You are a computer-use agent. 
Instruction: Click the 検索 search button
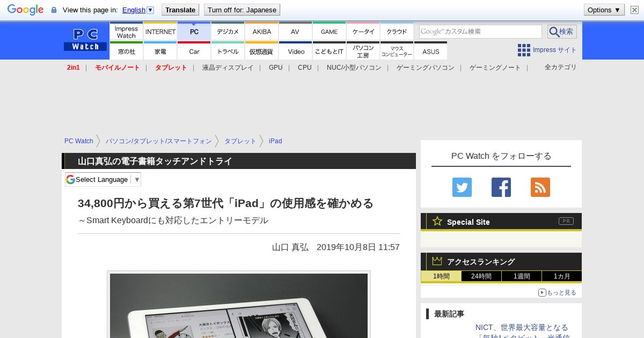pos(562,31)
